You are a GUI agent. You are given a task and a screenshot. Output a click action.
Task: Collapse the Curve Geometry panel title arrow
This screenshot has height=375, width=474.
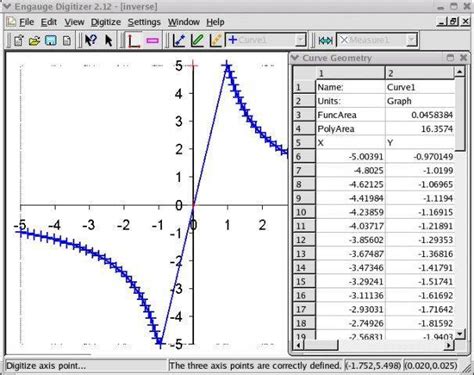[295, 58]
